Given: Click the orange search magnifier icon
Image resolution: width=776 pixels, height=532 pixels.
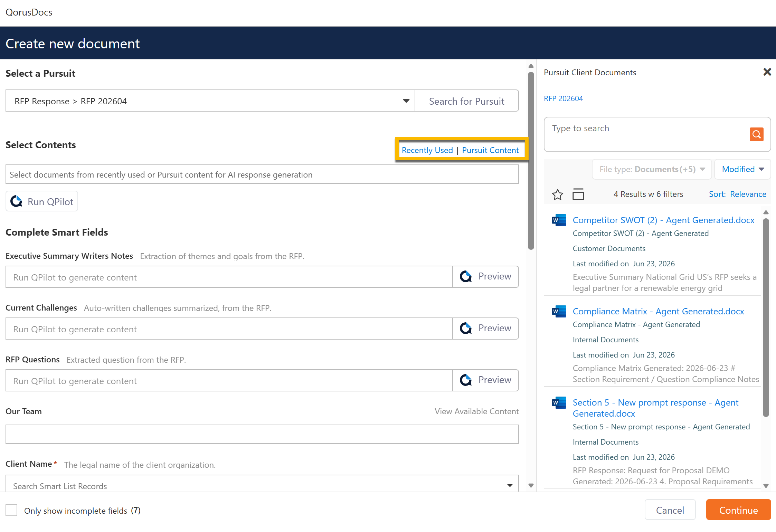Looking at the screenshot, I should coord(756,134).
